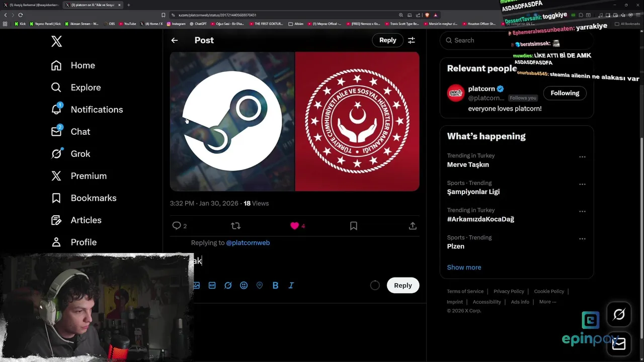Click platcorn profile avatar
This screenshot has width=644, height=362.
pos(456,93)
